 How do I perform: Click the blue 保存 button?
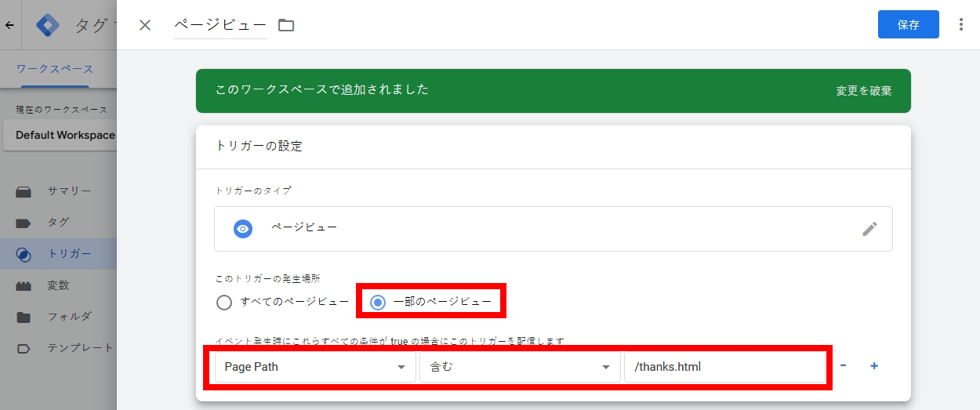pos(908,24)
